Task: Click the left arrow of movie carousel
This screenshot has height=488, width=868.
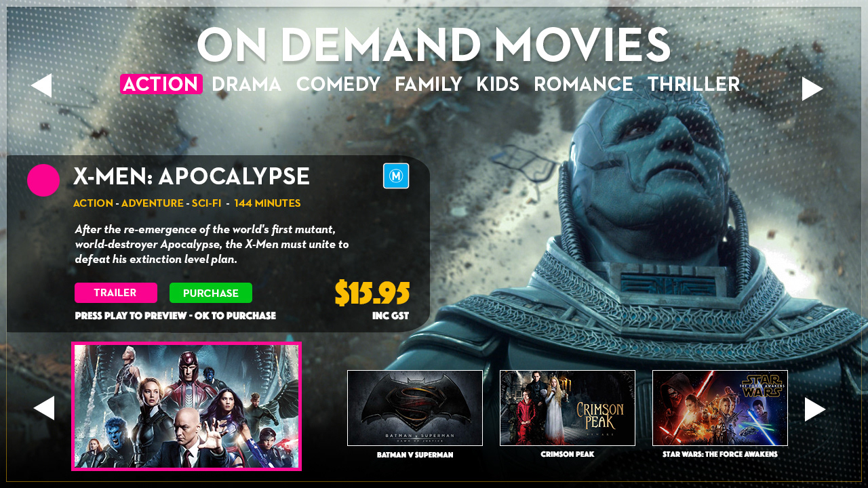Action: point(43,408)
